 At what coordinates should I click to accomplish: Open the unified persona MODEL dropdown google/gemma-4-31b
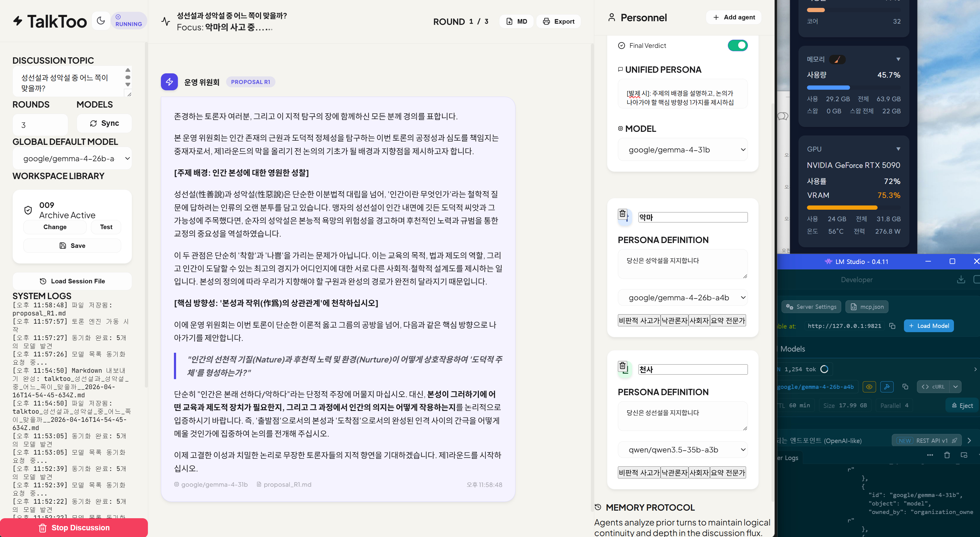click(x=682, y=150)
